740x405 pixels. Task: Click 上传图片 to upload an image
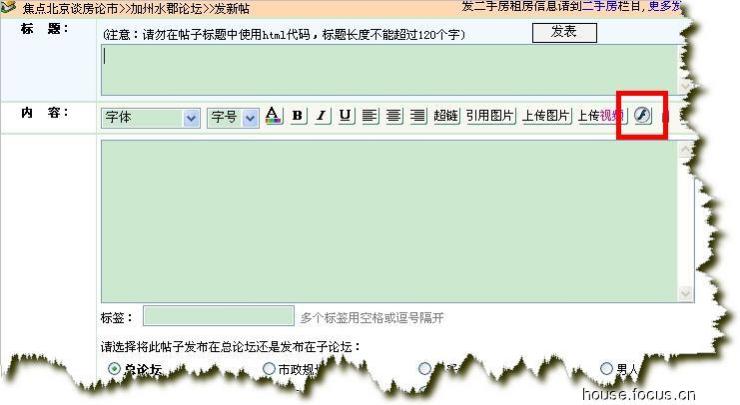tap(546, 115)
